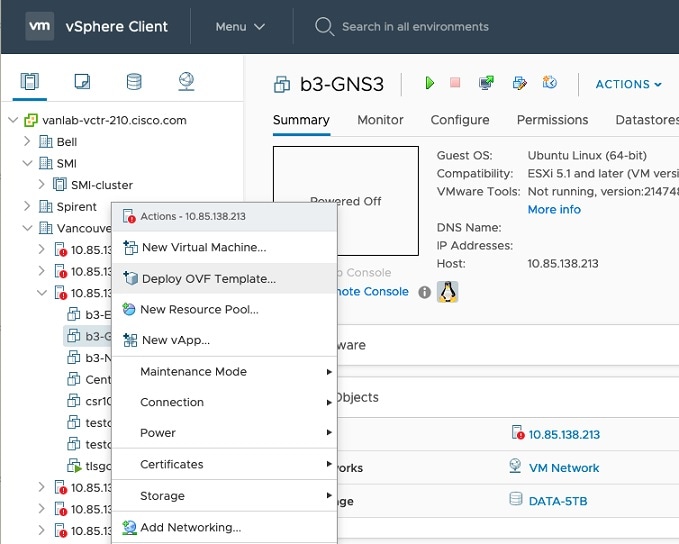This screenshot has height=544, width=679.
Task: Open the DATA-5TB datastore link
Action: (558, 501)
